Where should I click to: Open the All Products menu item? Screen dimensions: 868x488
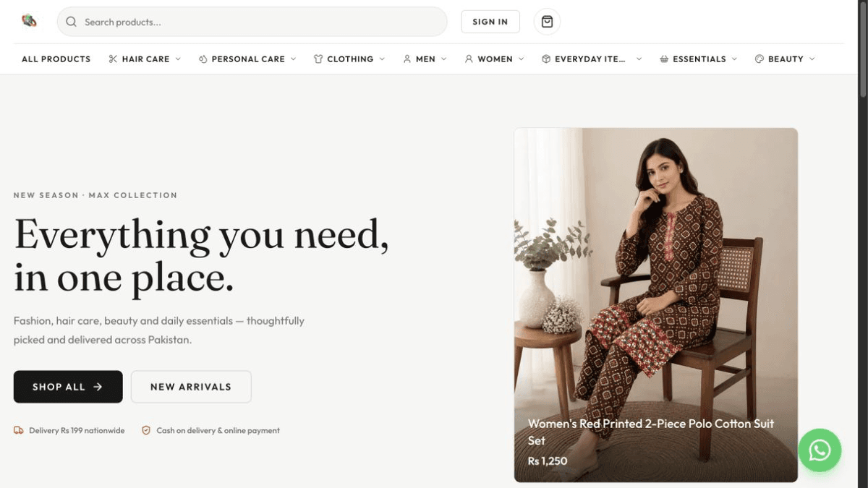[x=56, y=59]
